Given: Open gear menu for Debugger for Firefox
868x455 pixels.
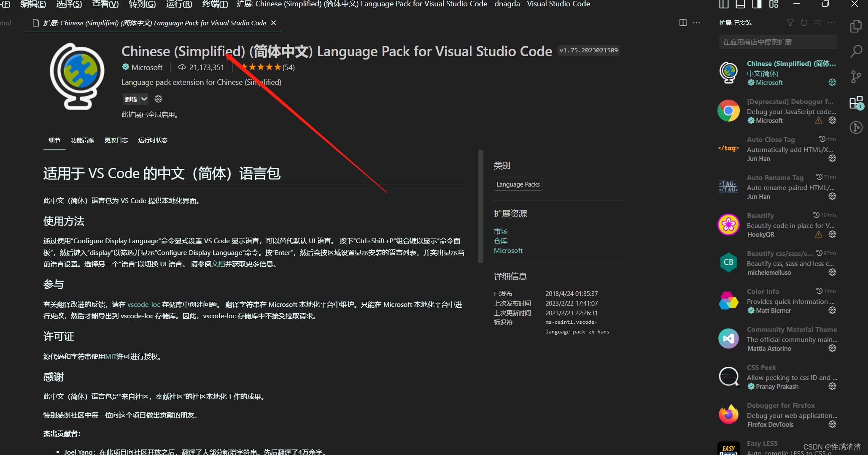Looking at the screenshot, I should pos(832,424).
